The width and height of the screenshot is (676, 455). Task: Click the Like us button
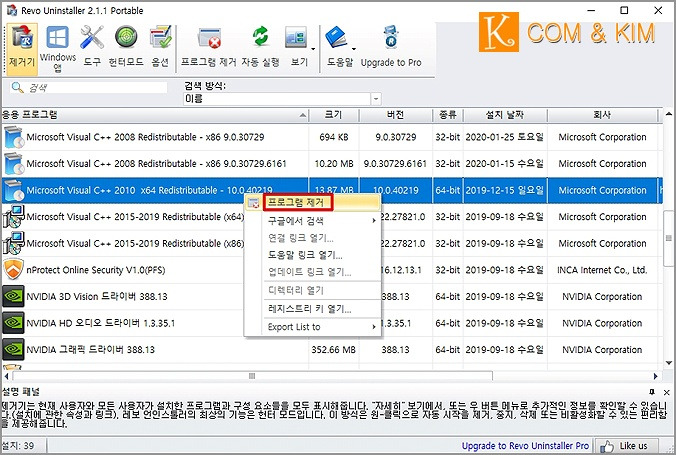click(628, 446)
